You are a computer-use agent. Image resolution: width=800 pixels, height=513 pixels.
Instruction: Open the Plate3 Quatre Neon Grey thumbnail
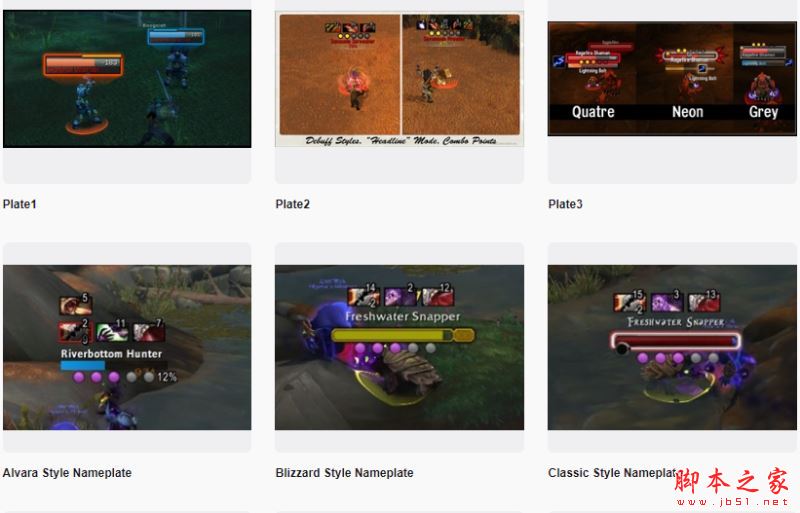(x=672, y=78)
